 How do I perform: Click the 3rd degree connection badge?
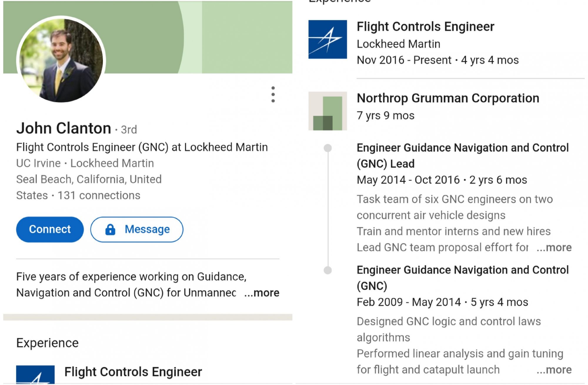coord(129,130)
